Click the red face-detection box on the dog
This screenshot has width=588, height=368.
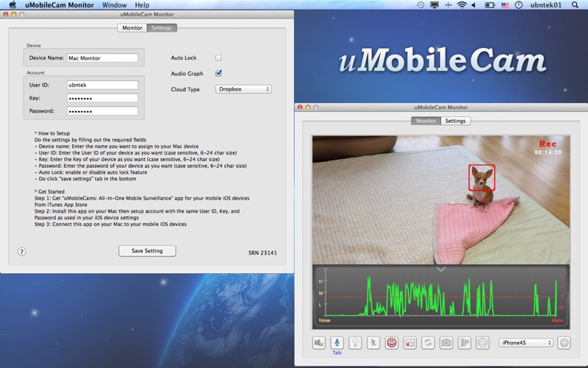[481, 177]
